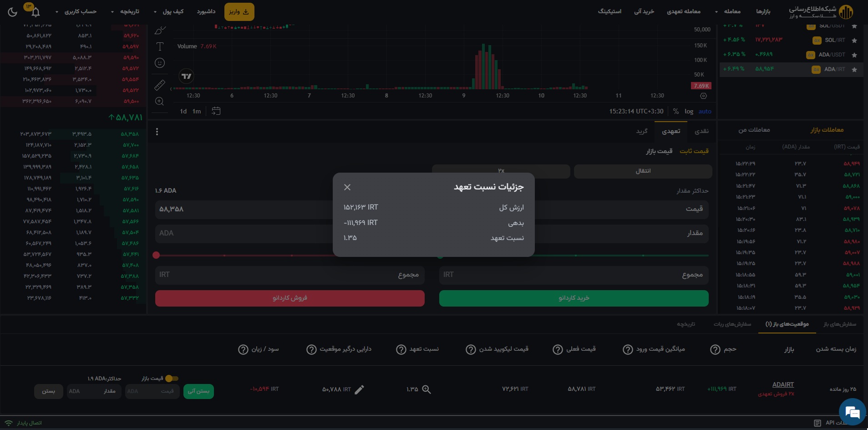Image resolution: width=868 pixels, height=430 pixels.
Task: Toggle log scale on the chart
Action: point(689,111)
